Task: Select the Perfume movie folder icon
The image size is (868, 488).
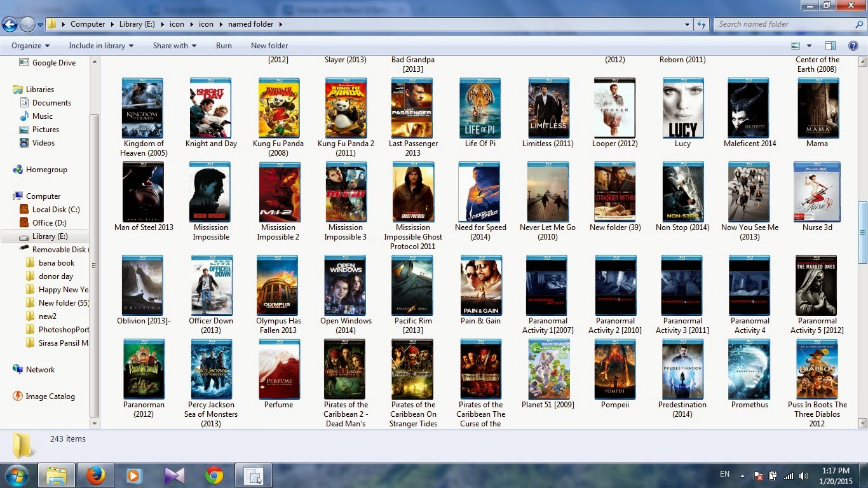Action: coord(278,369)
